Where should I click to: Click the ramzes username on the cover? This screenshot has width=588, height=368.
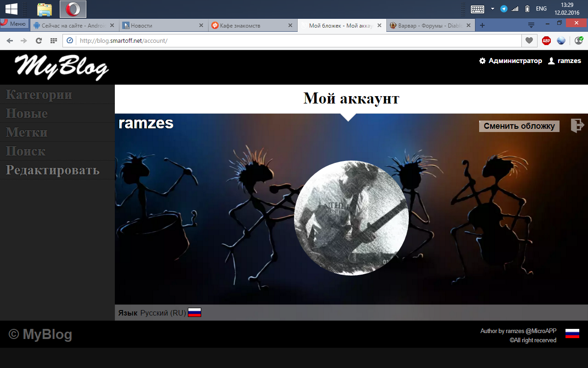tap(146, 123)
